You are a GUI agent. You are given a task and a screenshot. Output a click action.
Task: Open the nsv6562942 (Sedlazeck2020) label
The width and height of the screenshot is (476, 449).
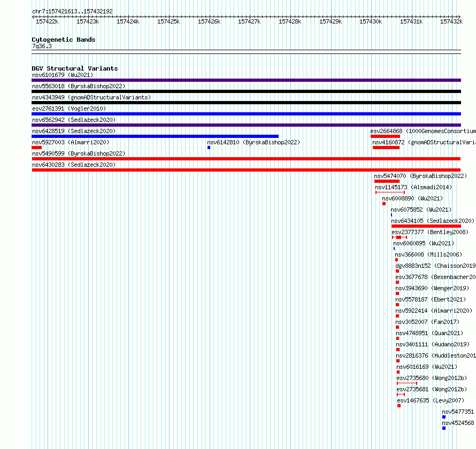coord(74,120)
